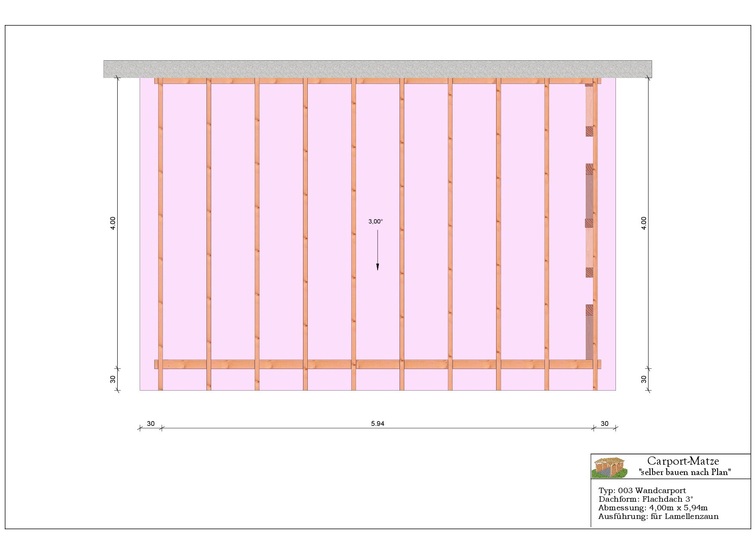Click the Carport-Matze logo image
The height and width of the screenshot is (534, 756).
coord(608,466)
